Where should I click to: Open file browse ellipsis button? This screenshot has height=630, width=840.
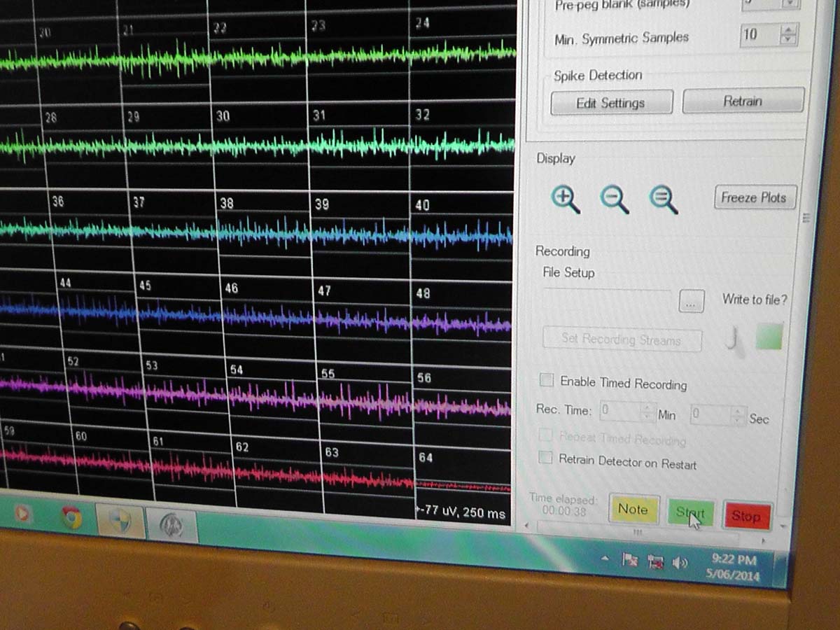691,302
